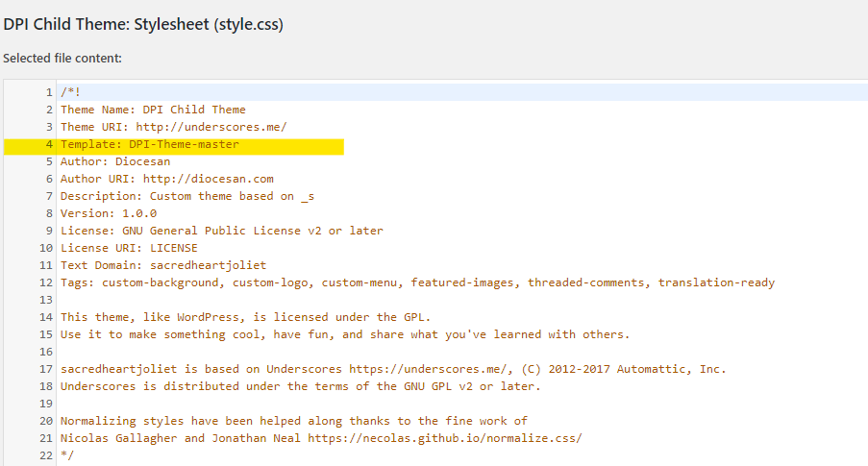Click line number 4 in the gutter

pos(48,144)
